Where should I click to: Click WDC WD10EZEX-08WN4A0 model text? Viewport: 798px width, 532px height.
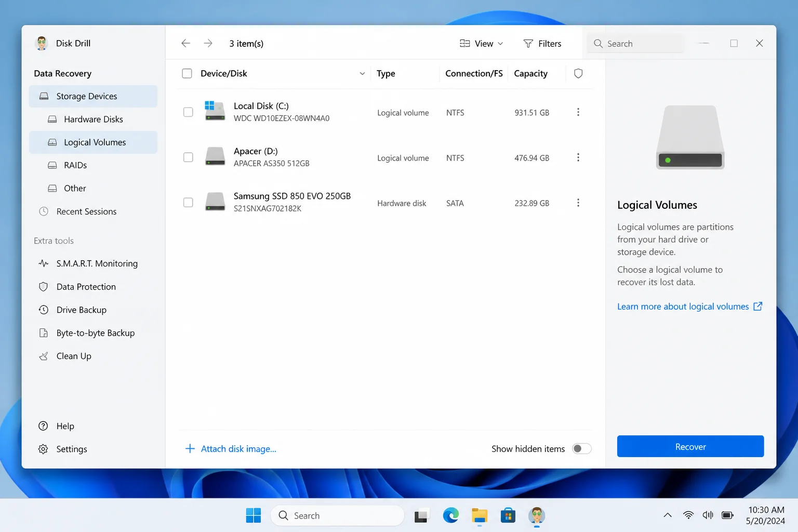282,118
